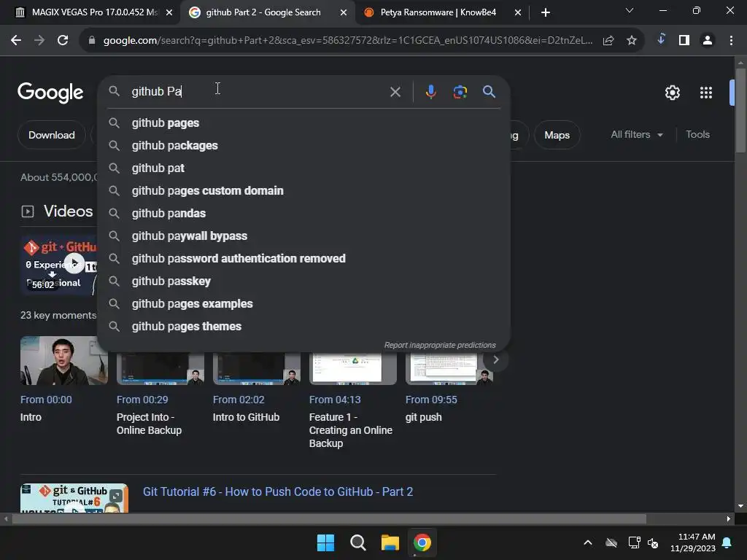Pick 'github pages custom domain' suggestion
Screen dimensions: 747x560
(303, 190)
